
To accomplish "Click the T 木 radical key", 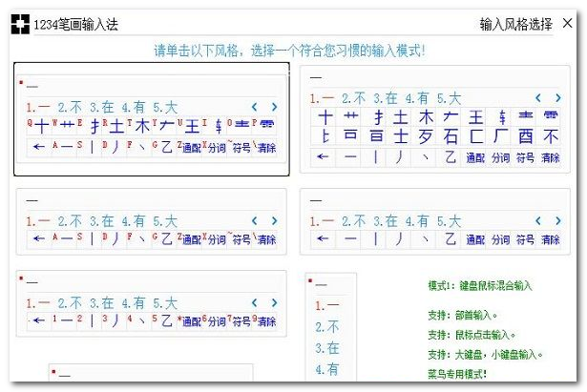I will (139, 127).
